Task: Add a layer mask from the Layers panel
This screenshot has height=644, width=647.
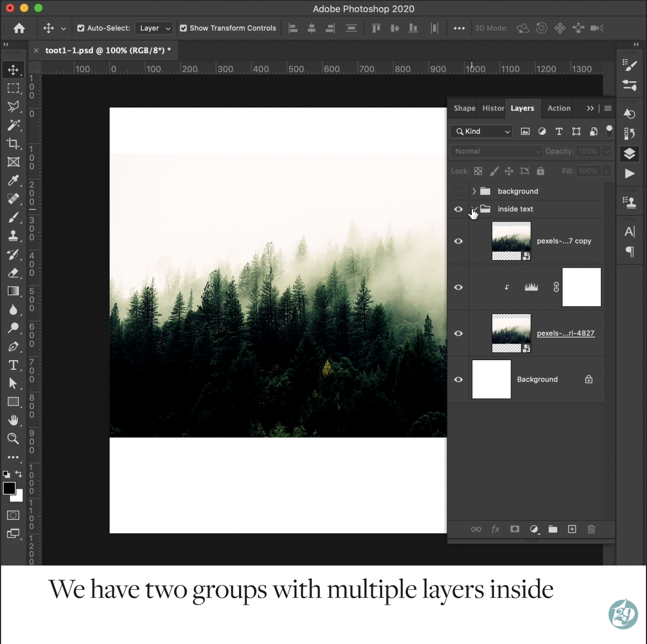Action: pyautogui.click(x=514, y=529)
